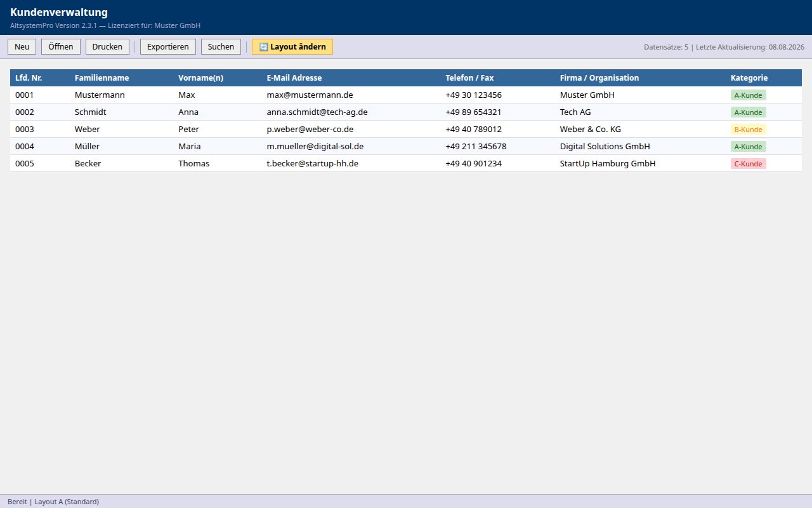The height and width of the screenshot is (508, 812).
Task: Click the surname Müller
Action: tap(87, 146)
